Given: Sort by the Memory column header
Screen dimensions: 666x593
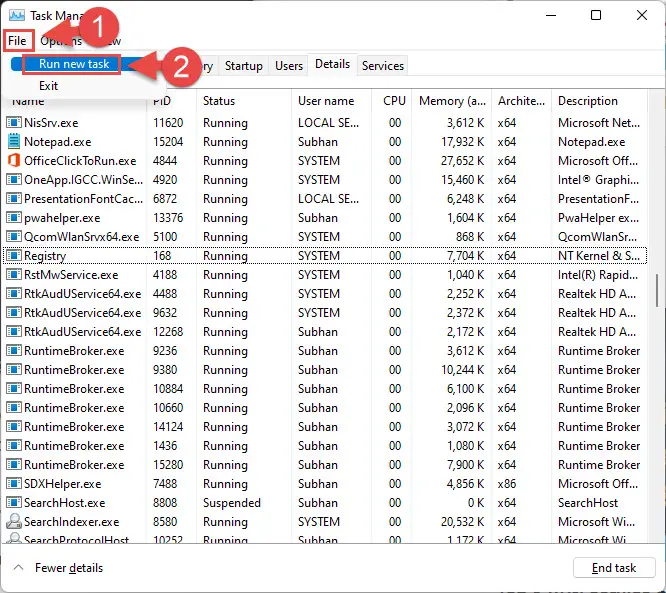Looking at the screenshot, I should (453, 101).
